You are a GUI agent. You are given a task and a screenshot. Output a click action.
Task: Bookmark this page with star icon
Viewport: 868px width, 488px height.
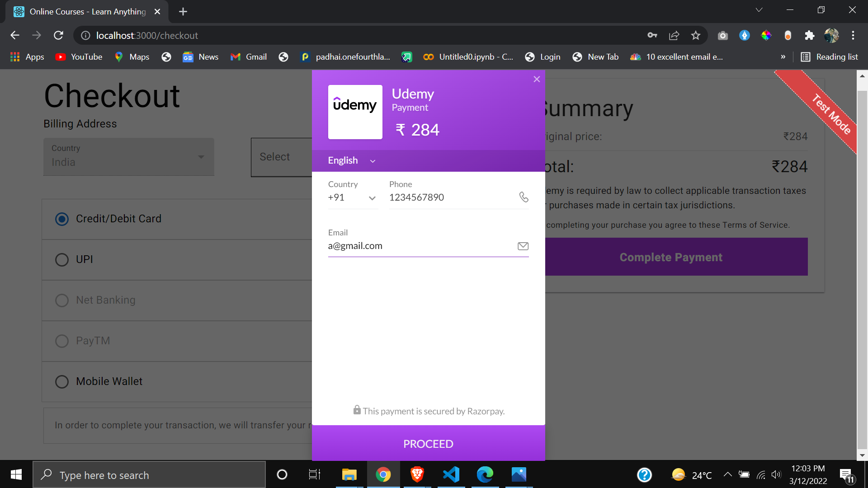point(695,35)
